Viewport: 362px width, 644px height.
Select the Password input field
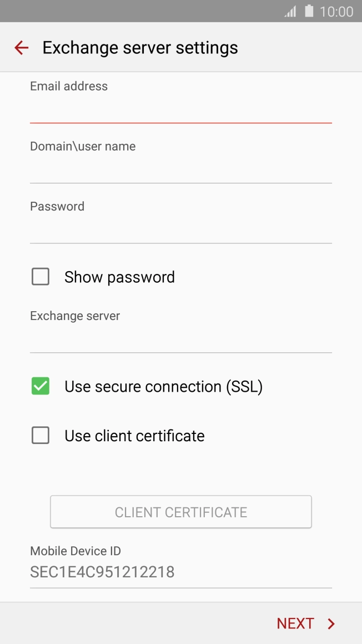(180, 230)
